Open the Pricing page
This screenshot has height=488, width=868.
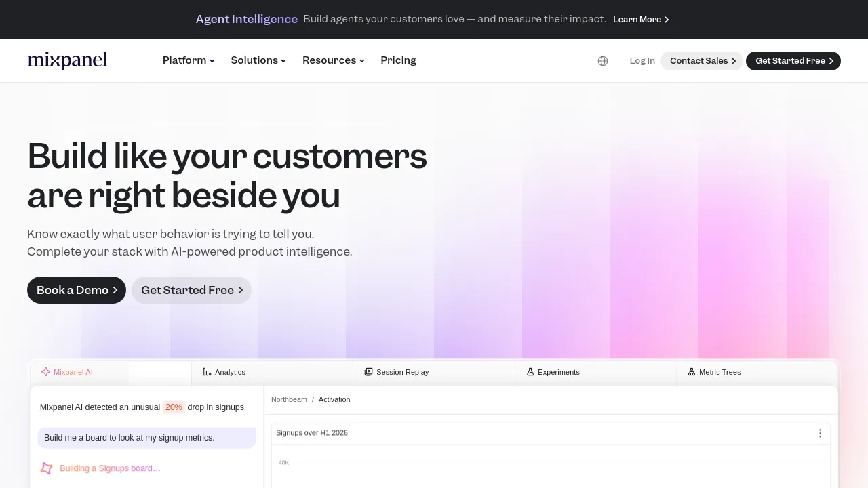[398, 60]
